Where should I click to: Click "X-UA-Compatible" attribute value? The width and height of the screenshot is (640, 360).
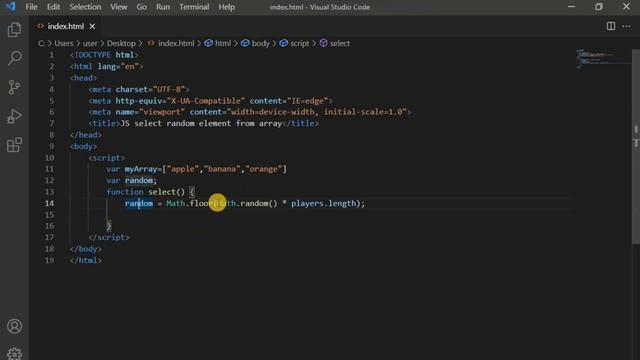[206, 100]
